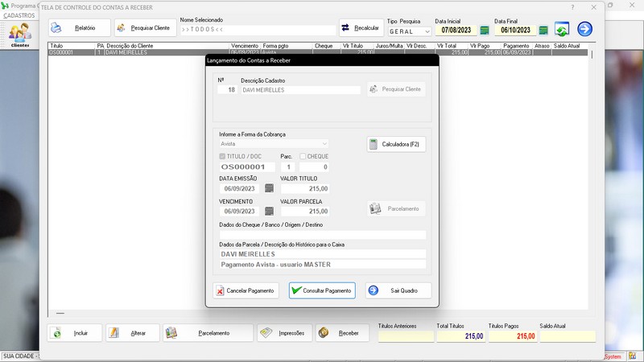Click the cheque number field showing 0
Viewport: 644px width, 362px height.
pyautogui.click(x=314, y=167)
